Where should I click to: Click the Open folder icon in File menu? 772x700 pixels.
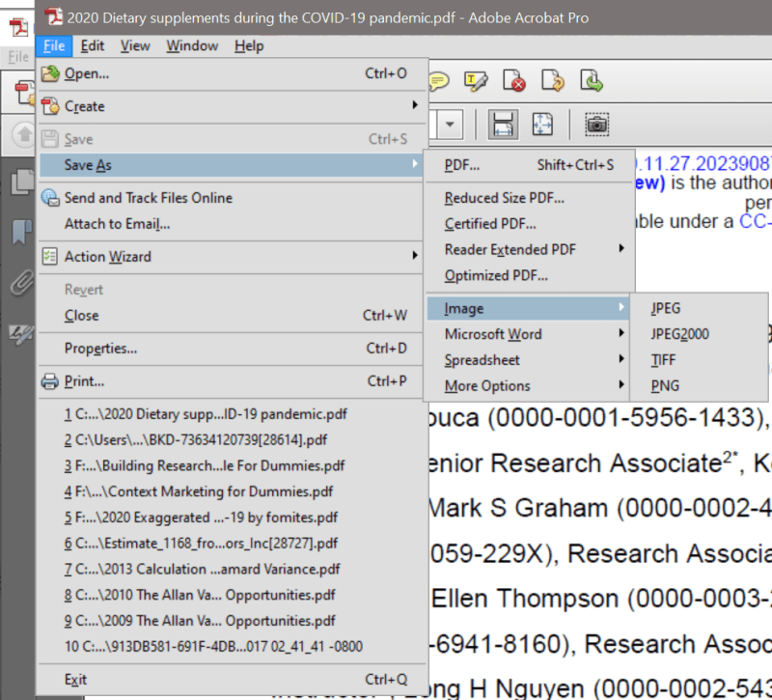pos(50,73)
